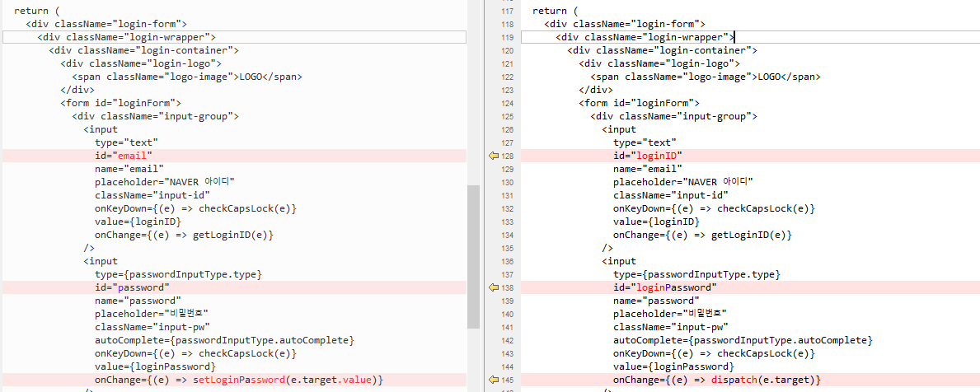Click line number 138 in the gutter

pyautogui.click(x=508, y=287)
